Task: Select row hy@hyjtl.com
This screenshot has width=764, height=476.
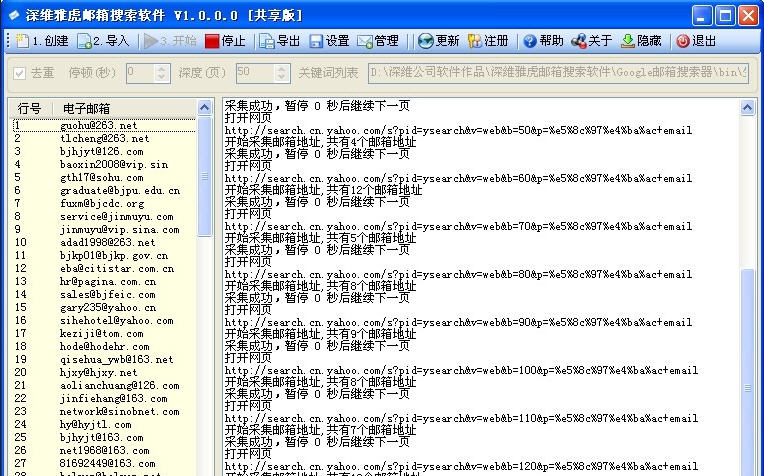Action: pos(103,424)
